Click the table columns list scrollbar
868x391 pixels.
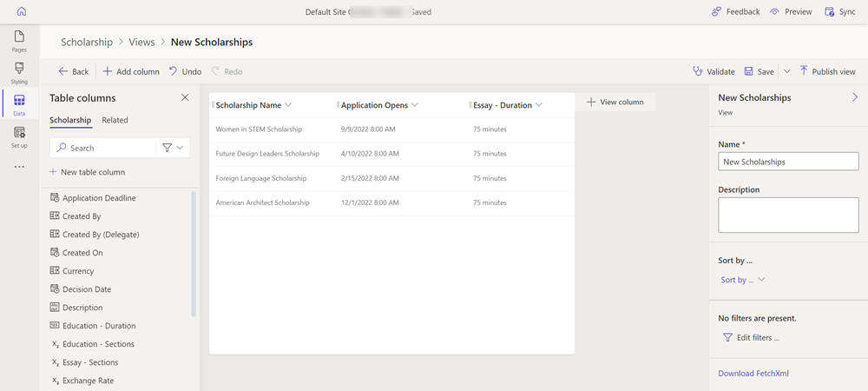[194, 254]
